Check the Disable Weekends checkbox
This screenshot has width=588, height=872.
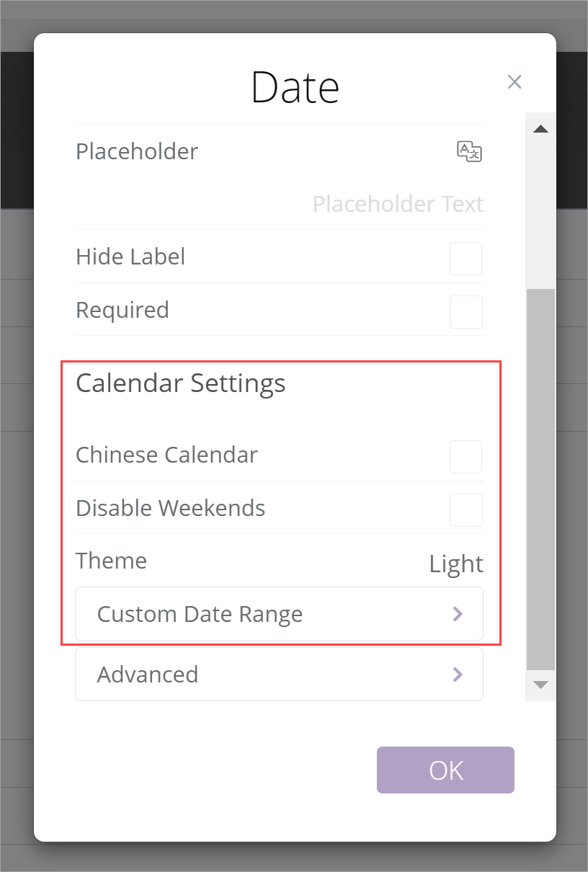pos(465,510)
